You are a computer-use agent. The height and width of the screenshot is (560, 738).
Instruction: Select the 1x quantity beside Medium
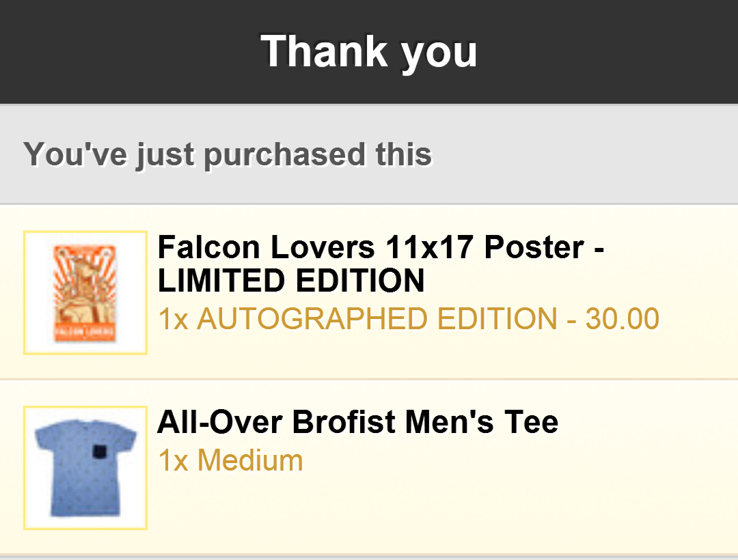pyautogui.click(x=173, y=460)
